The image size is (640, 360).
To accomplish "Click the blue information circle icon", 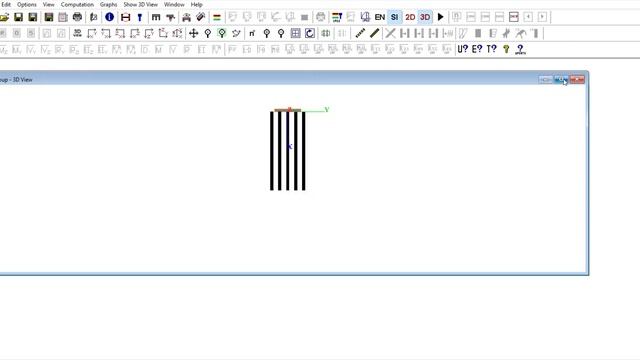I will point(109,17).
